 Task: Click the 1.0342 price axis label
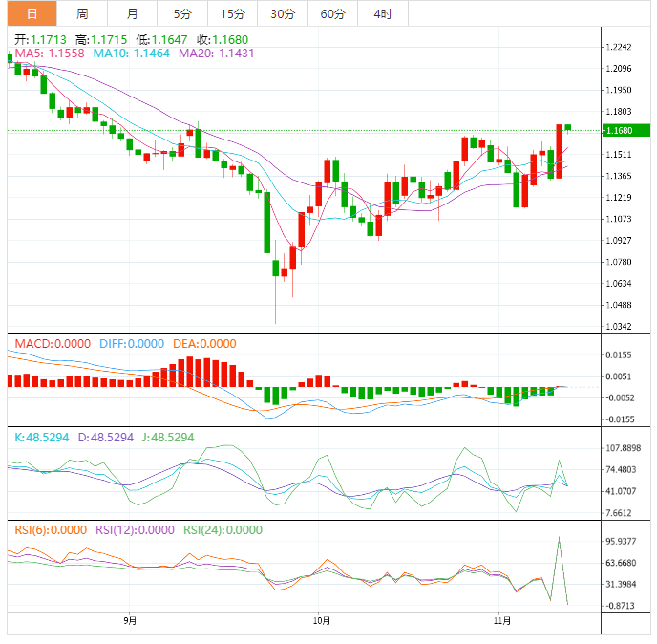[x=619, y=326]
